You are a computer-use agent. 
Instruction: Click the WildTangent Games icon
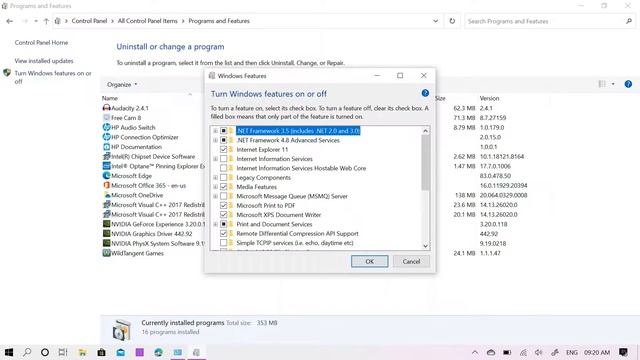point(107,253)
